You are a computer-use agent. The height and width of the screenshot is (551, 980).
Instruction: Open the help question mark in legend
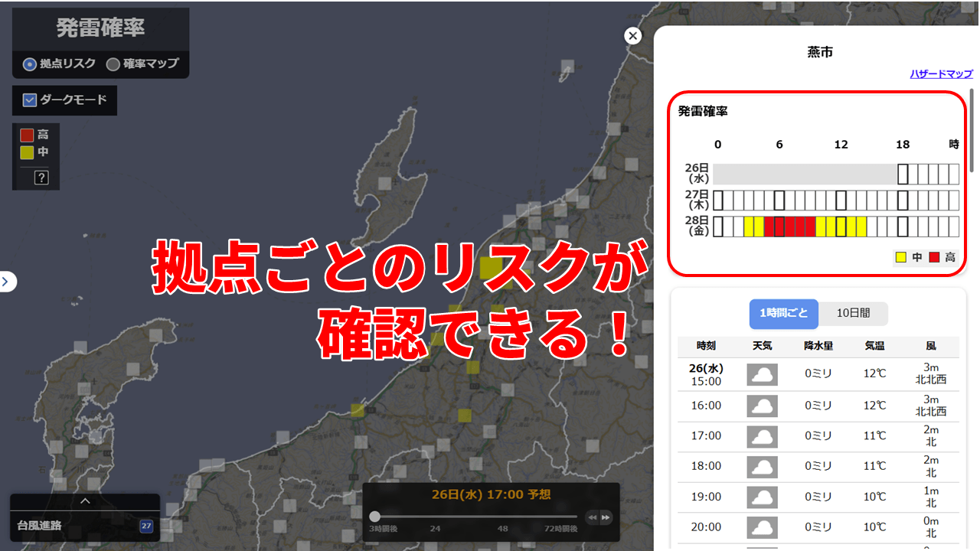[x=41, y=178]
